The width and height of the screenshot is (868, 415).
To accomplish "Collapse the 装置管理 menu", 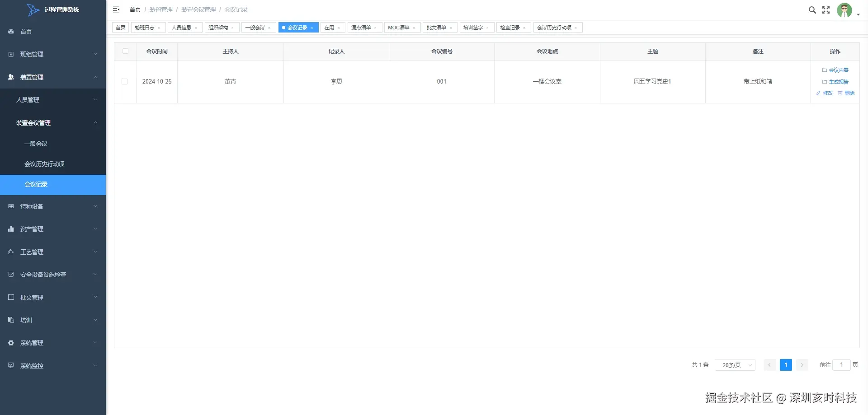I will point(95,77).
